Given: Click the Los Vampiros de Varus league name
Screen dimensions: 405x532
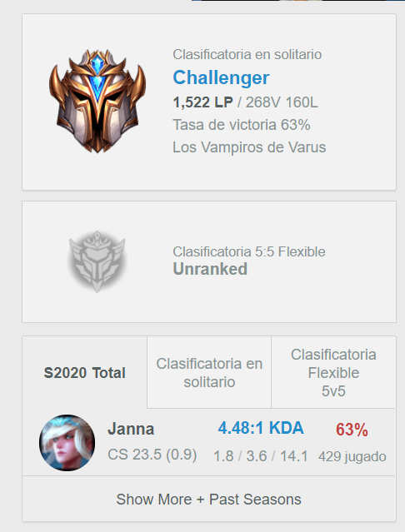Looking at the screenshot, I should coord(249,147).
